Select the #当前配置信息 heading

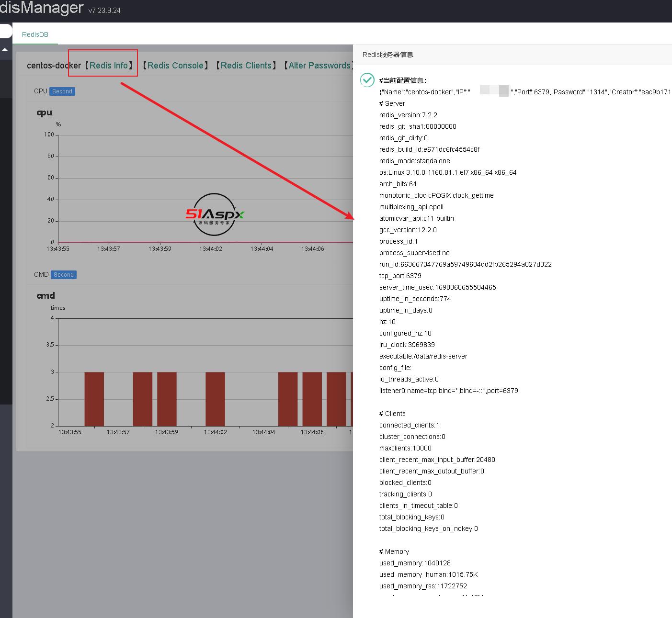pyautogui.click(x=403, y=80)
